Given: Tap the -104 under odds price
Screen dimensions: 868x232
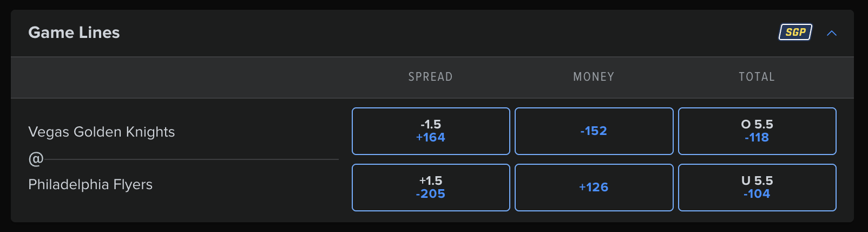Looking at the screenshot, I should [x=757, y=194].
